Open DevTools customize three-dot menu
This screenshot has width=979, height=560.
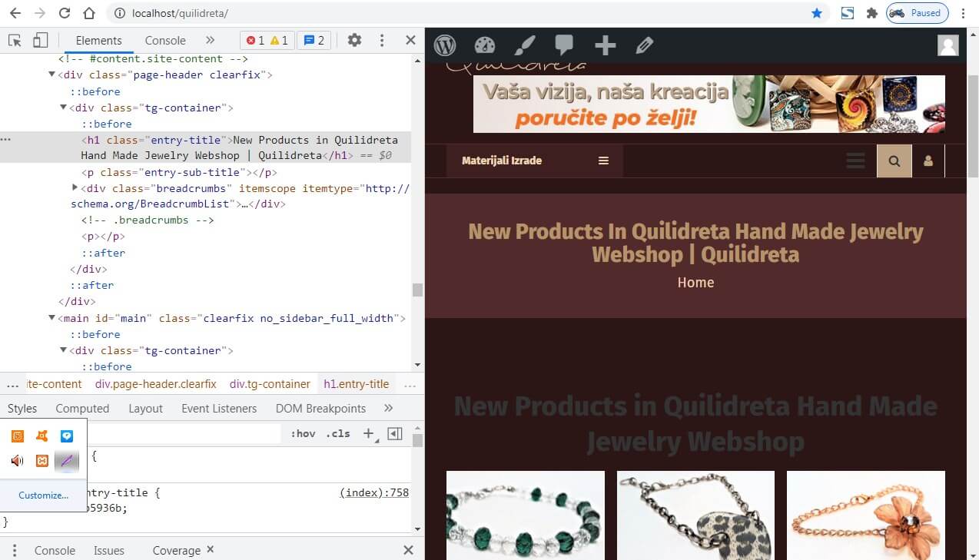pos(382,41)
